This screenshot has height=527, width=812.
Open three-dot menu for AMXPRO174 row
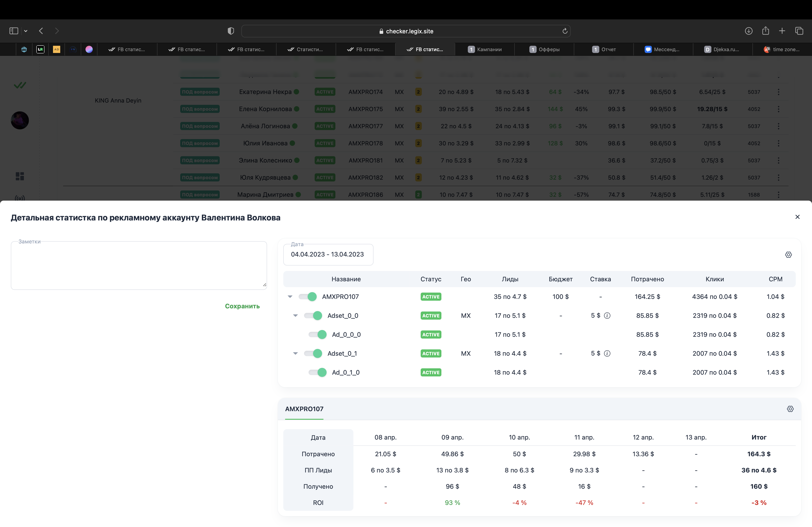[779, 92]
